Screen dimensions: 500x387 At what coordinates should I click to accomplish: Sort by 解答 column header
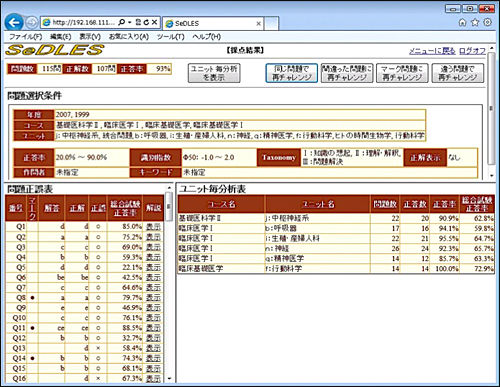pos(51,208)
